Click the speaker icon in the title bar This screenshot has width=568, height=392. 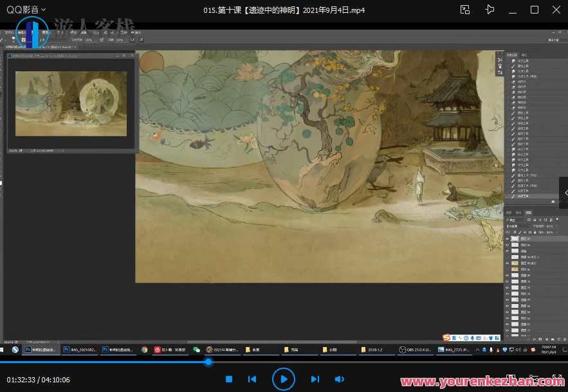[x=490, y=10]
